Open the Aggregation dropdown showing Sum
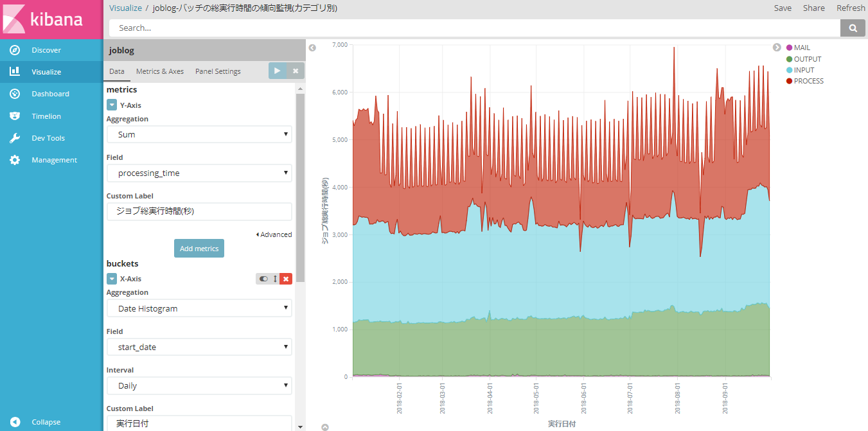Screen dimensions: 868x431 point(199,134)
